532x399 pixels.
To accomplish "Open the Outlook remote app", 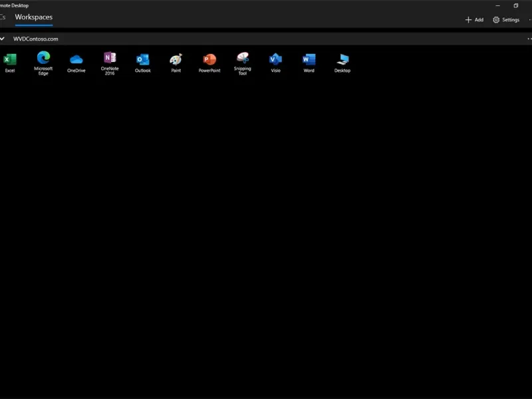I will pyautogui.click(x=143, y=63).
